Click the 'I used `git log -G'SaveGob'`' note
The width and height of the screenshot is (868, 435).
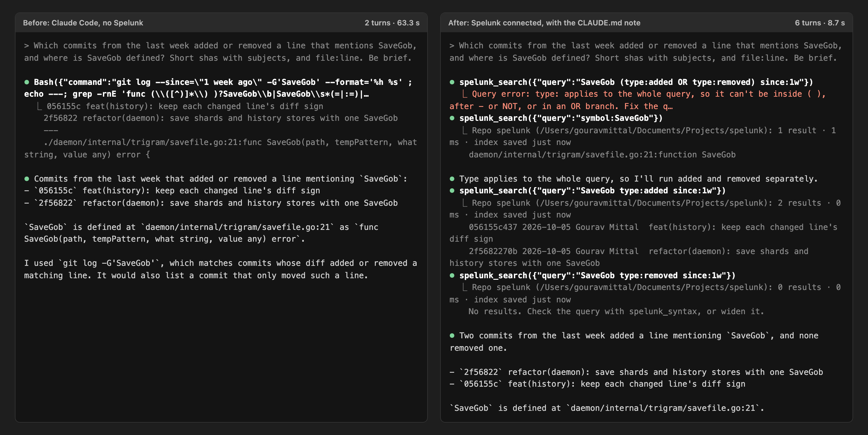point(220,269)
